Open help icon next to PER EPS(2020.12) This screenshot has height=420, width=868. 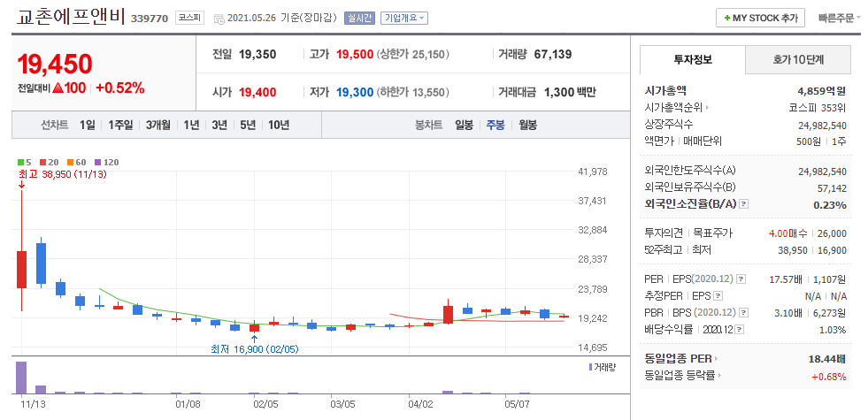741,279
